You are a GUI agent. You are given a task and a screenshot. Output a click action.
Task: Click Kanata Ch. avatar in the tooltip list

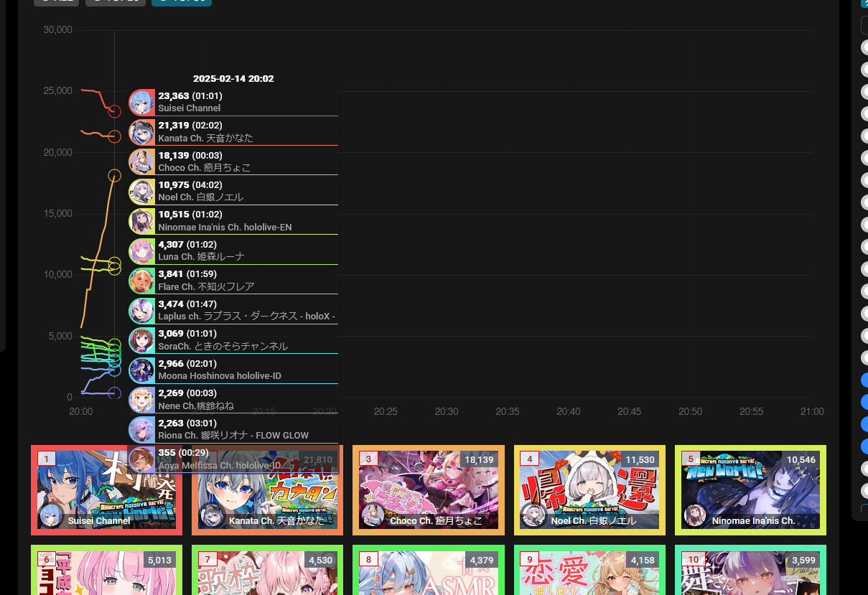(x=141, y=133)
